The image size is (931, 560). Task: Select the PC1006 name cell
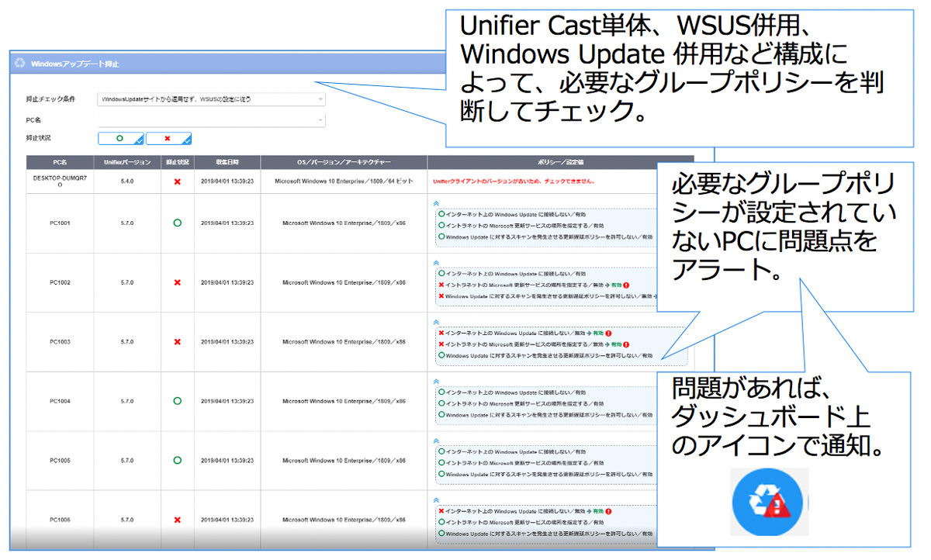(61, 520)
